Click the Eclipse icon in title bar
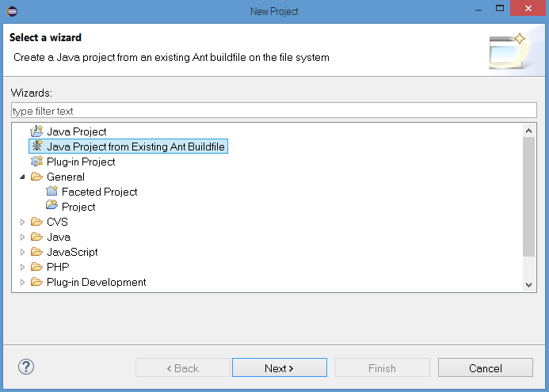This screenshot has height=392, width=549. pyautogui.click(x=10, y=11)
